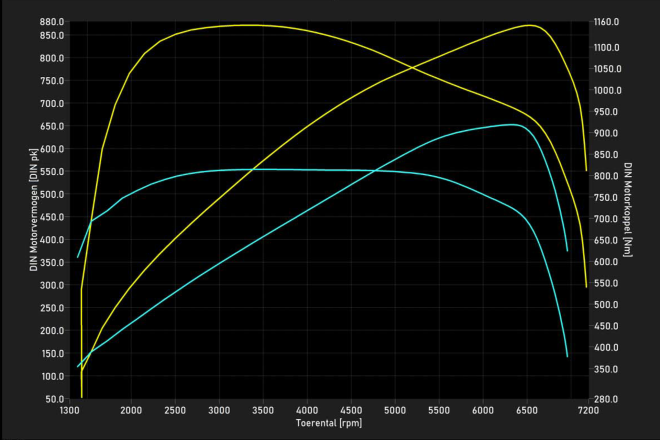This screenshot has width=660, height=440.
Task: Click the 300.0 label on left axis
Action: pyautogui.click(x=52, y=285)
